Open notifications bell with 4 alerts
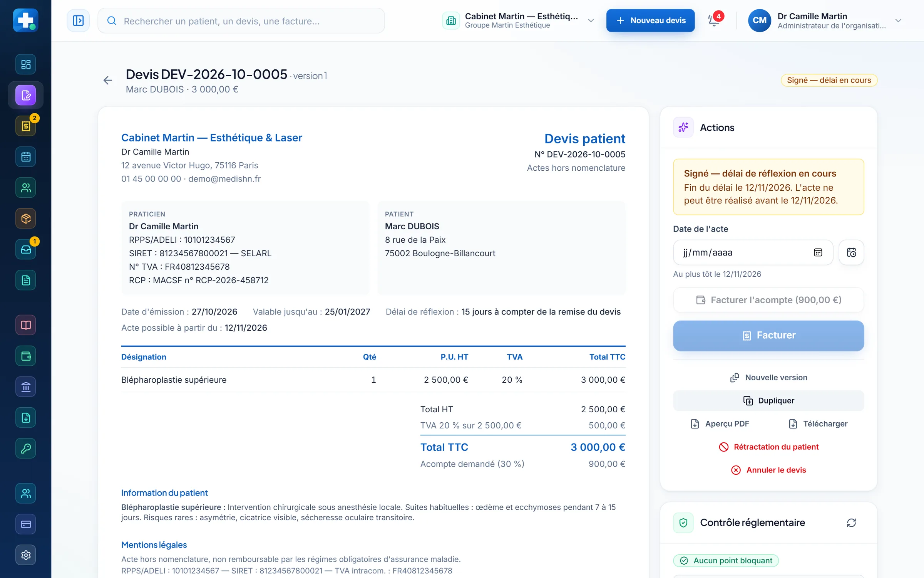The width and height of the screenshot is (924, 578). click(714, 20)
